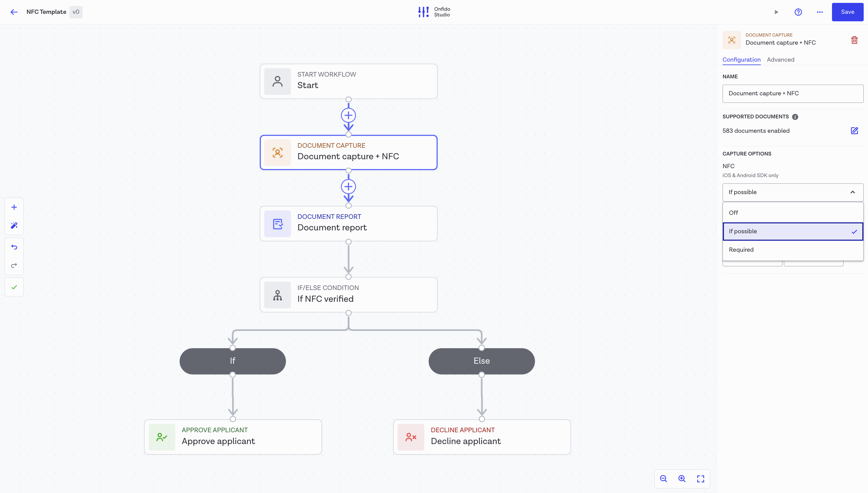Open the Configuration tab

tap(741, 60)
